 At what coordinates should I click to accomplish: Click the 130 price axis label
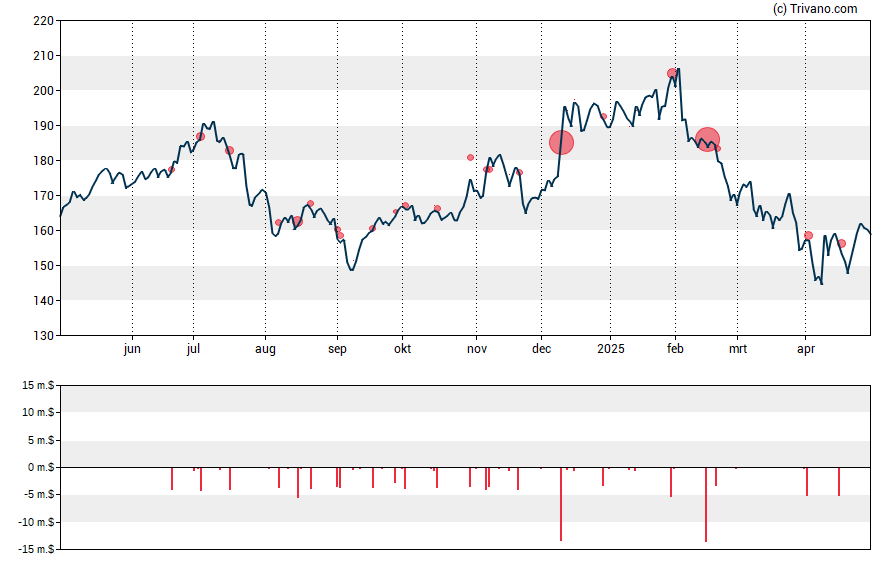tap(44, 336)
